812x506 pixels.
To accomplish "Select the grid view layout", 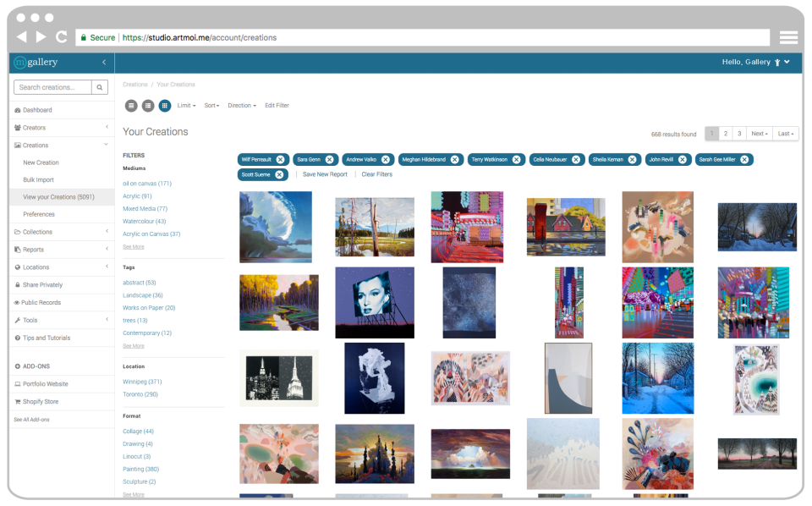I will point(165,105).
